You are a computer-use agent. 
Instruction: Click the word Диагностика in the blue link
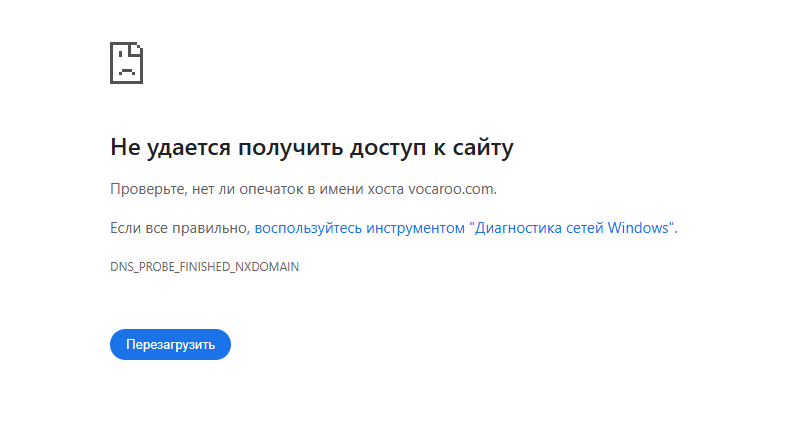click(520, 228)
